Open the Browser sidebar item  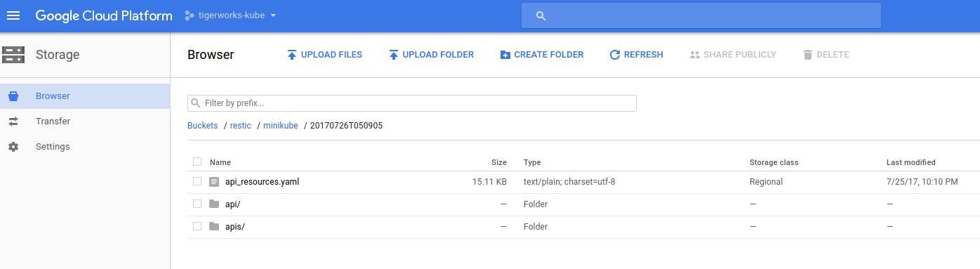pos(85,96)
